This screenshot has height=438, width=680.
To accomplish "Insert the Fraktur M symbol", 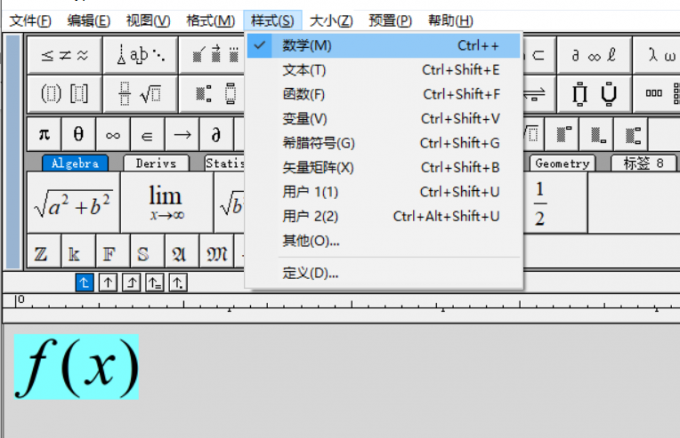I will coord(216,252).
